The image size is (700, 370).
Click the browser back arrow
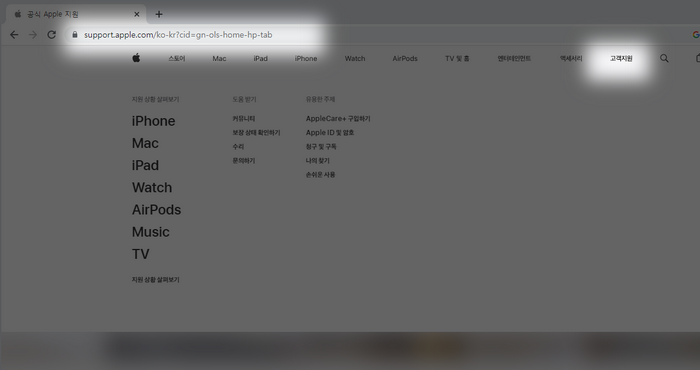(x=14, y=35)
